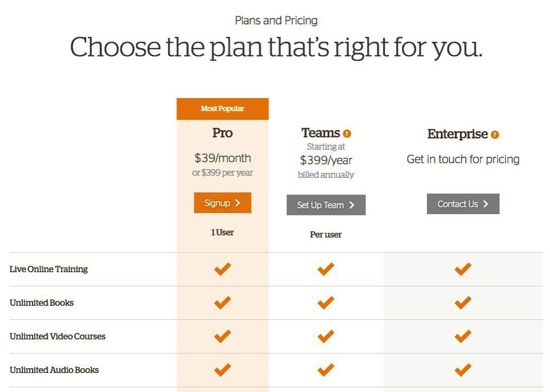
Task: Click Enterprise checkmark for Unlimited Books
Action: (463, 303)
